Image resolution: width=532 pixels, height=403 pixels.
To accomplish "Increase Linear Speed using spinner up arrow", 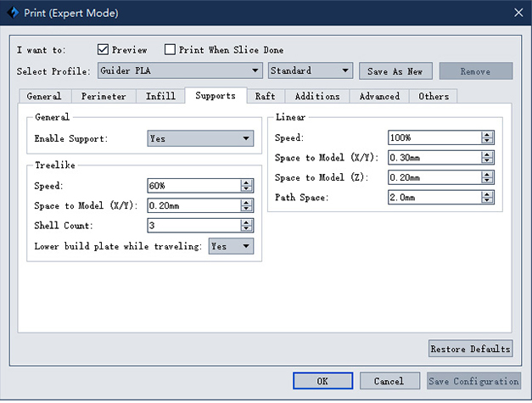I will click(x=487, y=135).
